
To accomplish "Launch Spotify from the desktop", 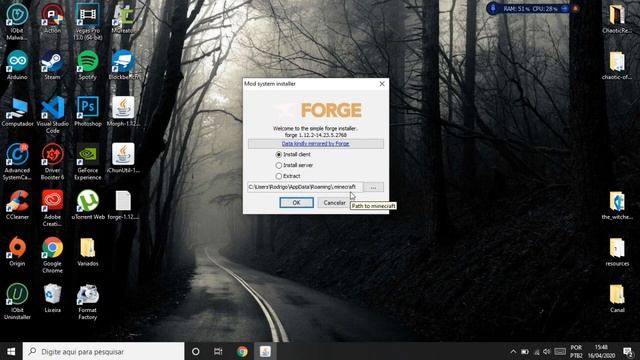I will click(87, 65).
